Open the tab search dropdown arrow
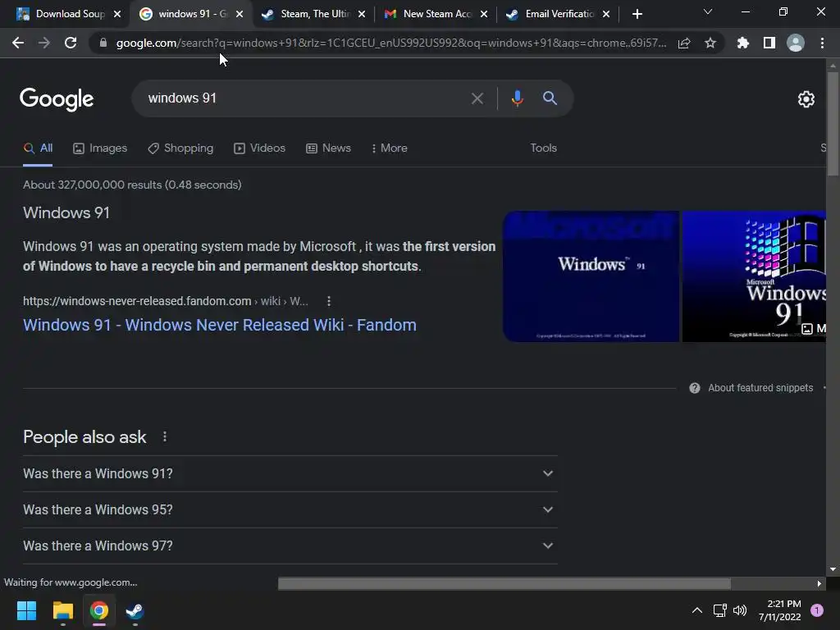 [x=708, y=11]
